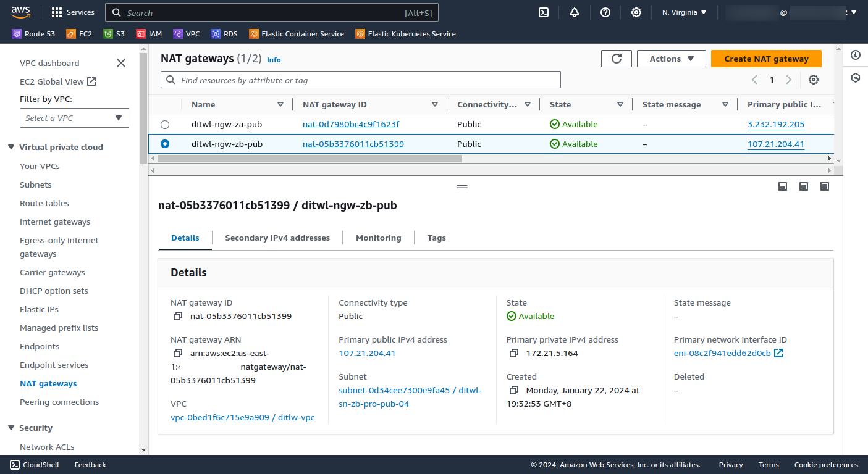868x474 pixels.
Task: Launch CloudShell from the top bar icon
Action: pos(544,12)
